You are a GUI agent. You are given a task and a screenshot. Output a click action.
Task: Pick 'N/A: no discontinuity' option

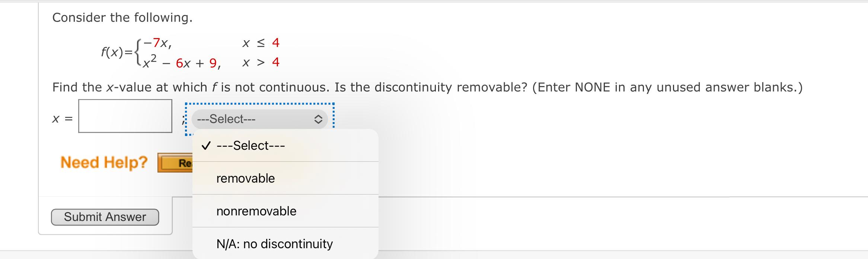[274, 243]
